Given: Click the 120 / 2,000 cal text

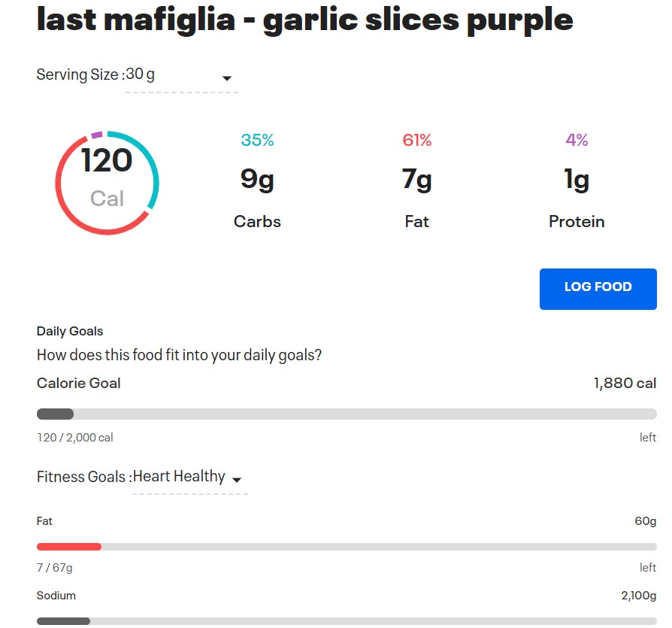Looking at the screenshot, I should click(x=75, y=438).
